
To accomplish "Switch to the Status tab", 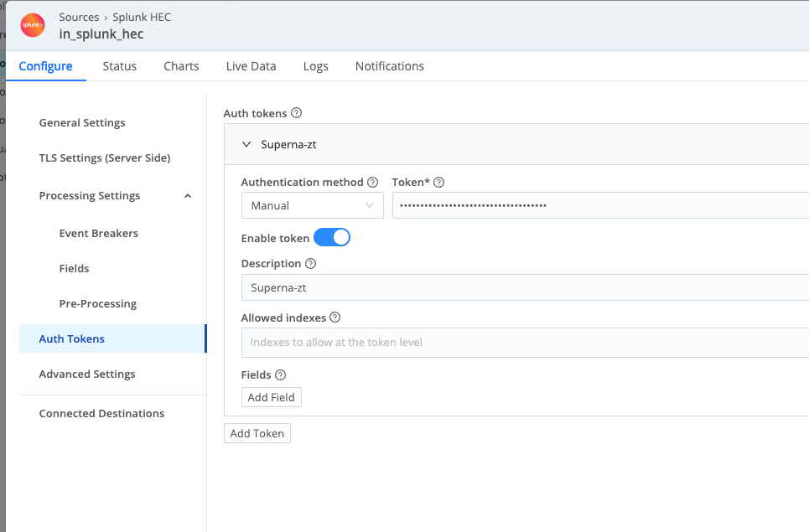I will [x=119, y=66].
